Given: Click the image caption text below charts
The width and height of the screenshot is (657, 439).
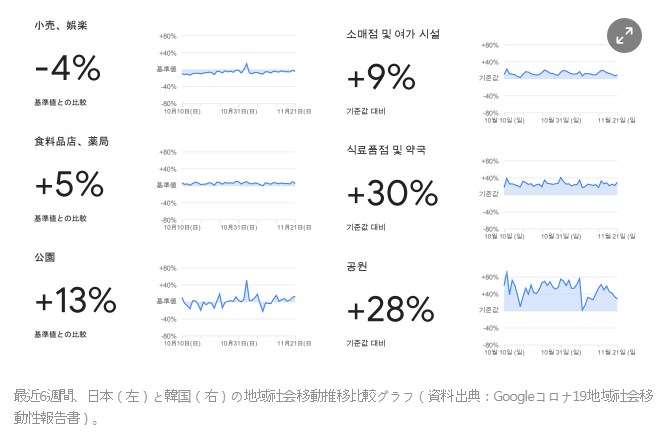Looking at the screenshot, I should coord(333,406).
